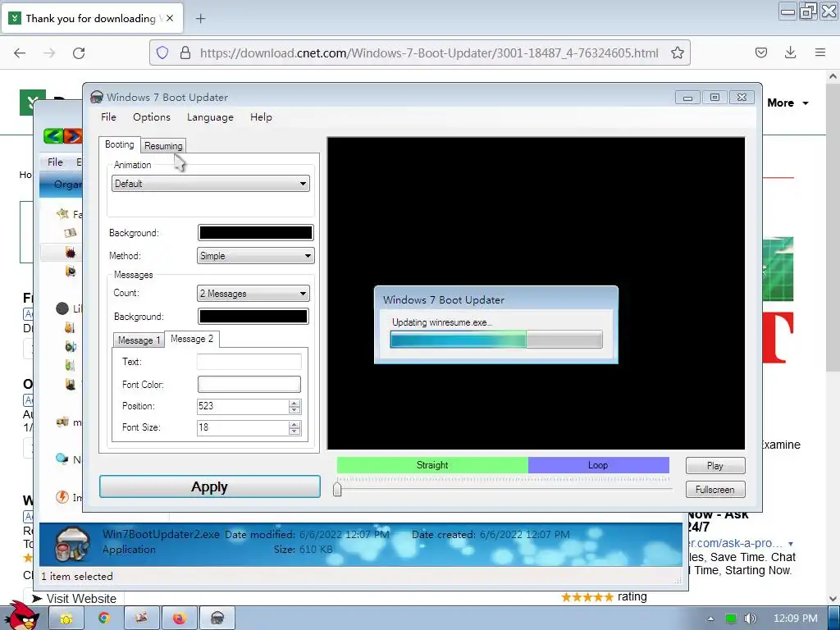
Task: Click the Booting Background black swatch
Action: pos(256,232)
